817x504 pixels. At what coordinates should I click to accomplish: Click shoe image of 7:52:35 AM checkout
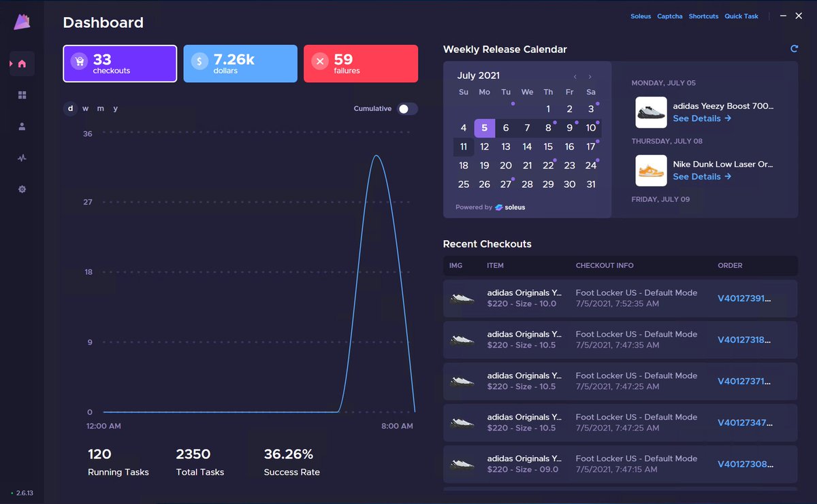463,298
